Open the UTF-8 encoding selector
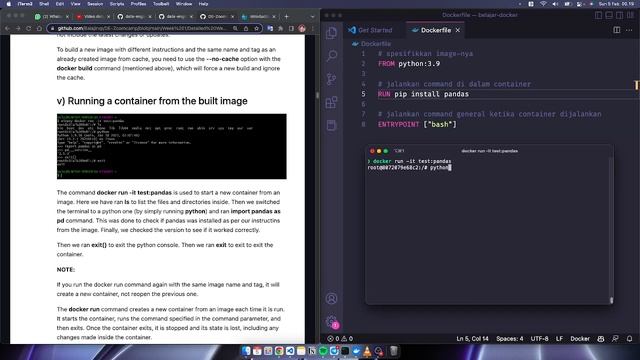Screen dimensions: 640x360 (x=539, y=339)
